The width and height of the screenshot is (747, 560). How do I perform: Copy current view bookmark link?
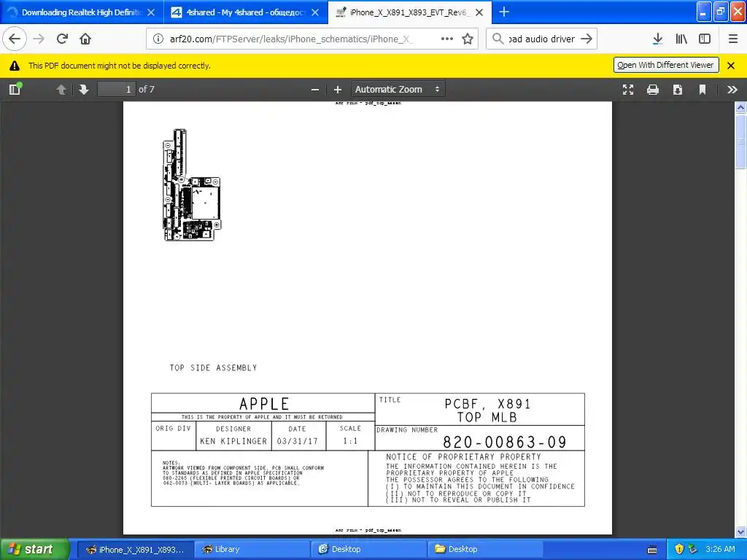pyautogui.click(x=703, y=90)
